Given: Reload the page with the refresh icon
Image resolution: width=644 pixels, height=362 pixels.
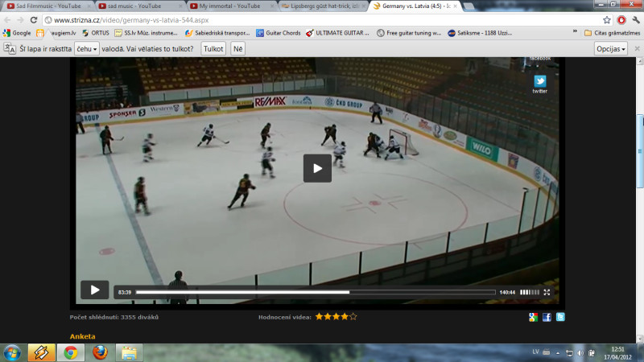Looking at the screenshot, I should tap(34, 19).
